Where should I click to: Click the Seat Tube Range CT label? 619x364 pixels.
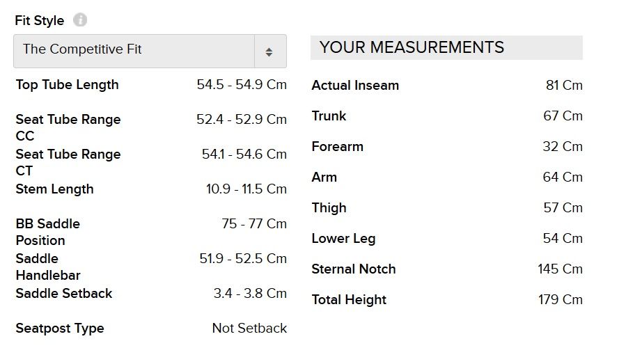[x=68, y=162]
